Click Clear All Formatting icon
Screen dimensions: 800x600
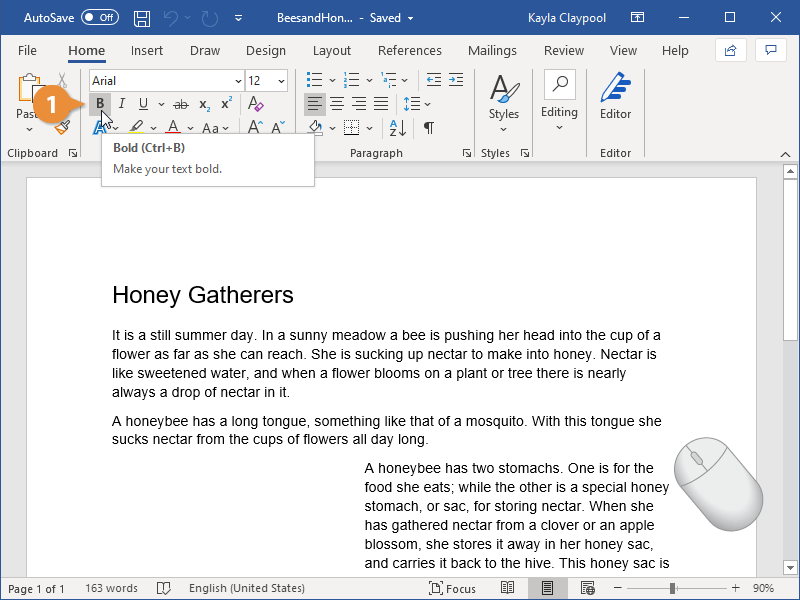[256, 104]
